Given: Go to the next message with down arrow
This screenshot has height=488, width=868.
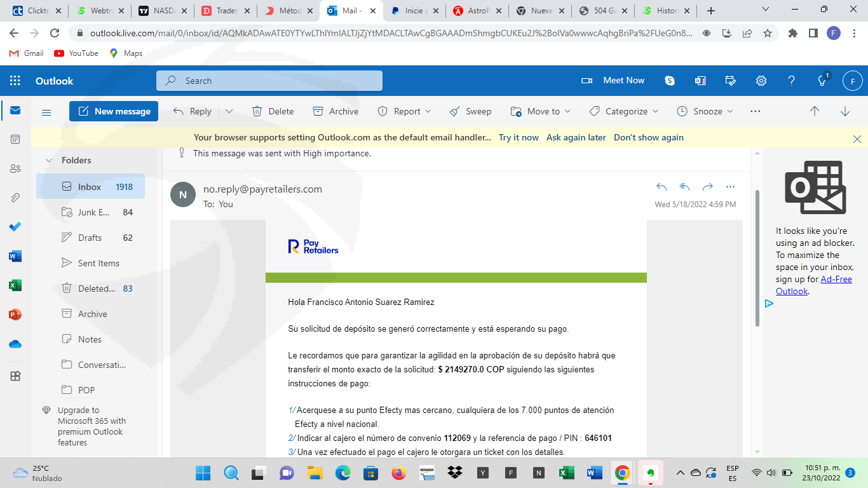Looking at the screenshot, I should point(845,111).
